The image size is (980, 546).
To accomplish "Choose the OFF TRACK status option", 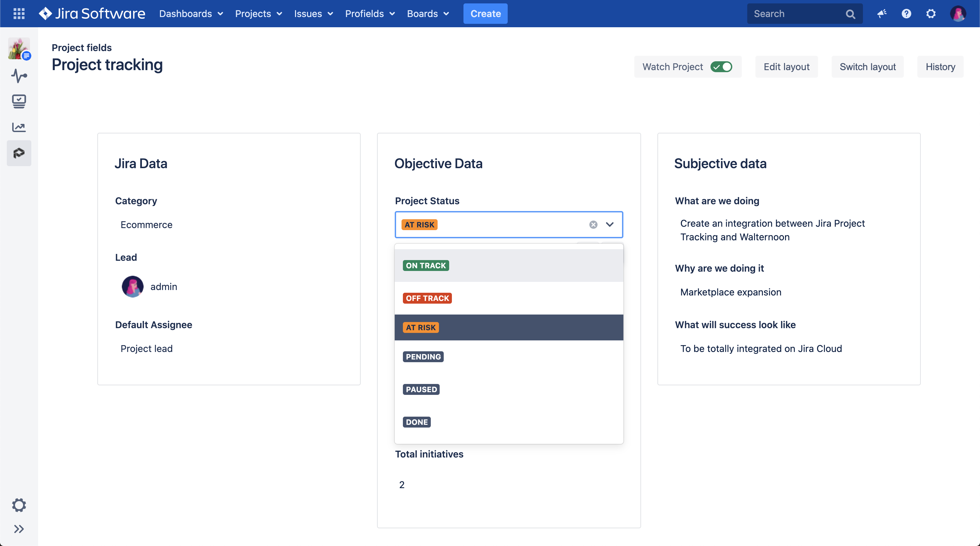I will [427, 298].
